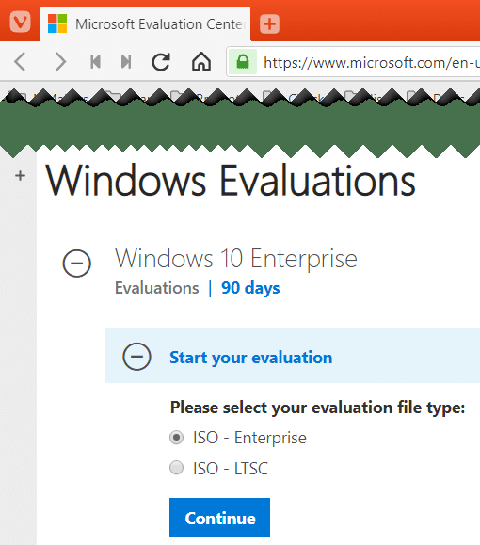Click the rewind history button
Screen dimensions: 480x545
click(x=95, y=62)
